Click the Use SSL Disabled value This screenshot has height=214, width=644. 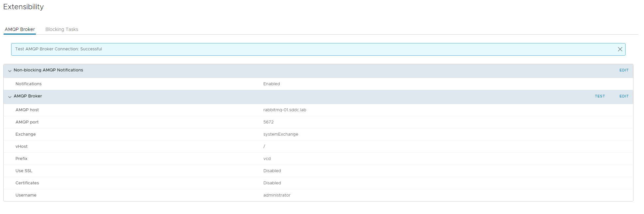tap(272, 171)
